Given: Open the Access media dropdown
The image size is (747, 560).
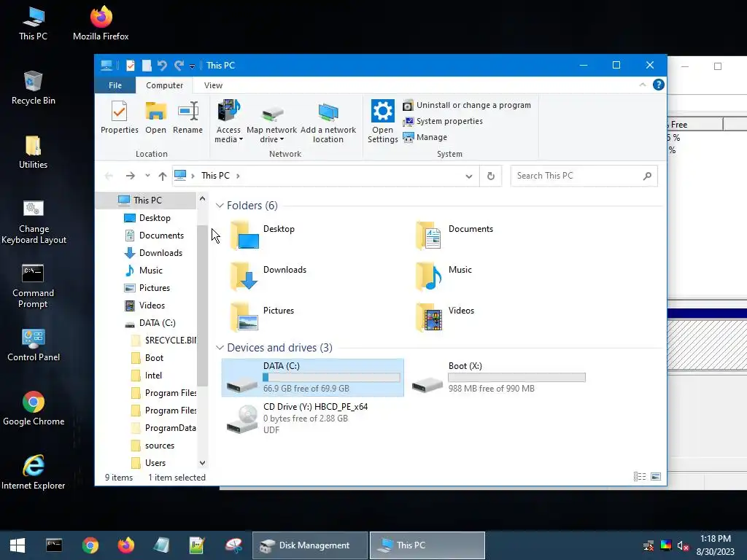Looking at the screenshot, I should pos(228,122).
